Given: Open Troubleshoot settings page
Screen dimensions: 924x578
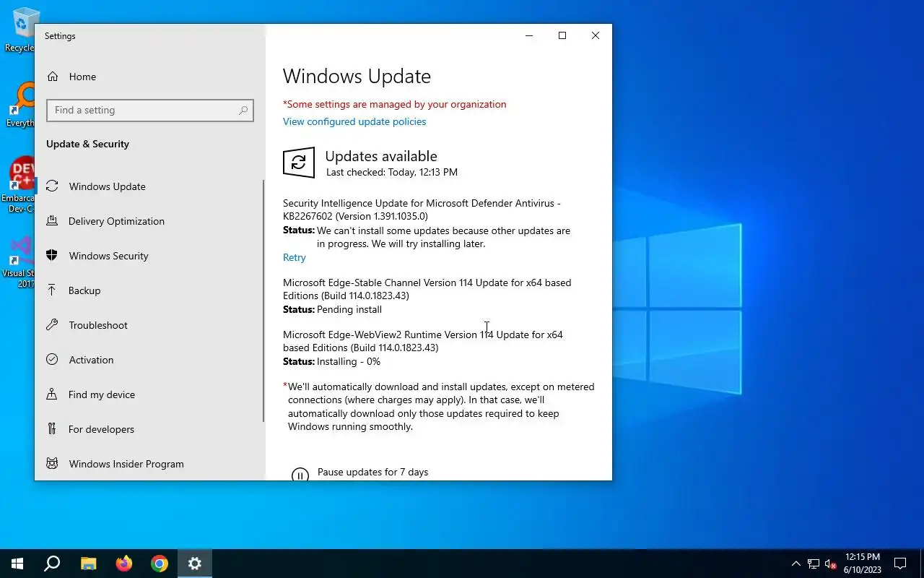Looking at the screenshot, I should pyautogui.click(x=149, y=325).
